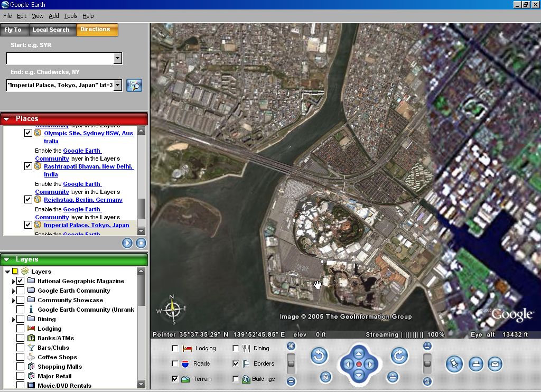
Task: Expand Google Earth Community folder
Action: pyautogui.click(x=13, y=291)
